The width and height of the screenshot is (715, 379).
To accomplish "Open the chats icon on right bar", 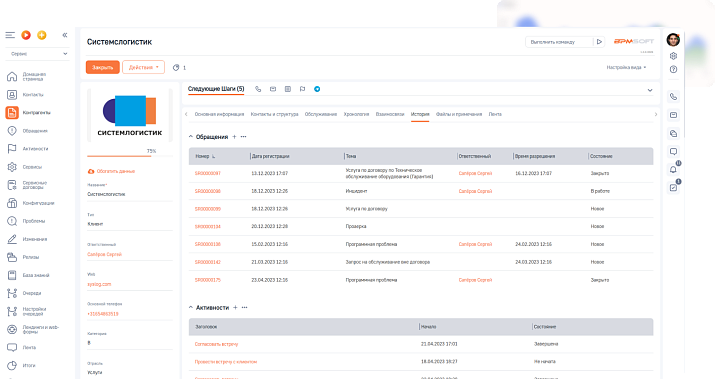I will (x=673, y=133).
